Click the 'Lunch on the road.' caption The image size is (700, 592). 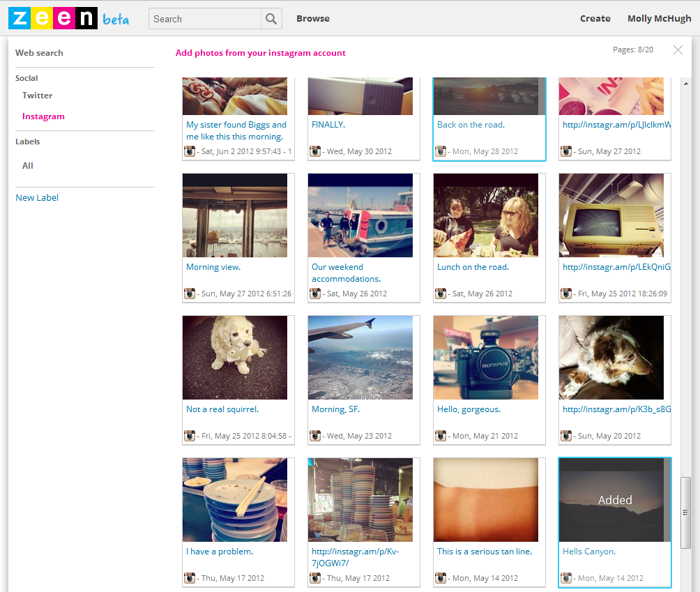(x=473, y=267)
